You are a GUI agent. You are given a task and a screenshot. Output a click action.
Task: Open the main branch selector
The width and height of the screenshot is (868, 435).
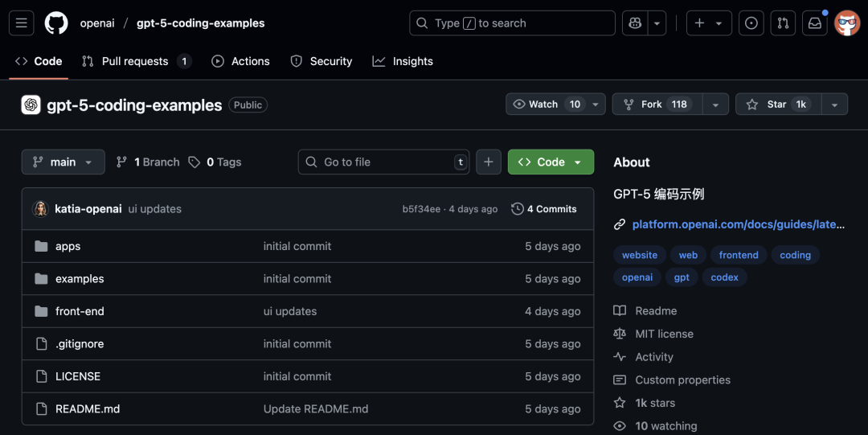(63, 162)
